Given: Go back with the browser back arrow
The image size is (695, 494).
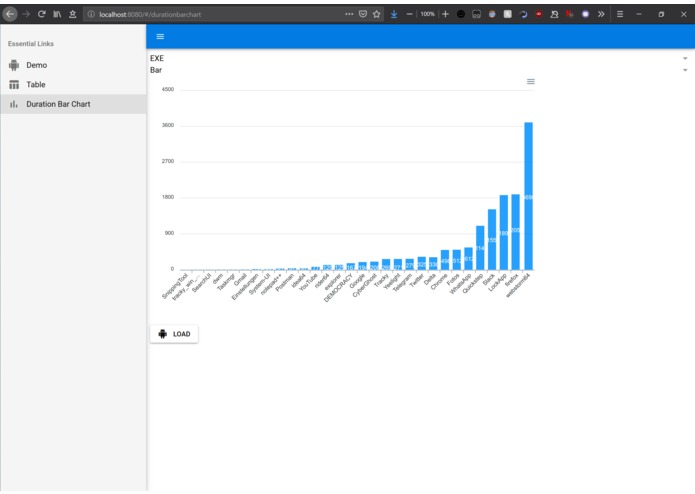Looking at the screenshot, I should [x=10, y=14].
